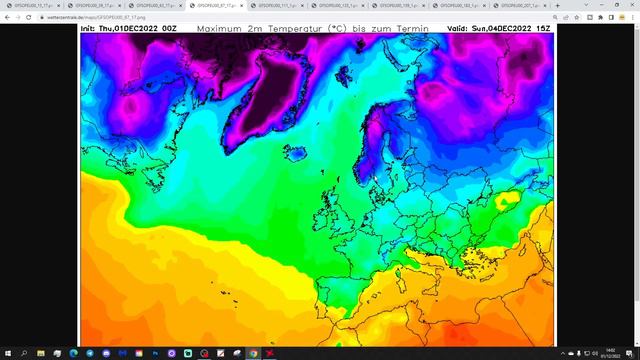
Task: Open the volume speaker tray control
Action: (x=595, y=353)
